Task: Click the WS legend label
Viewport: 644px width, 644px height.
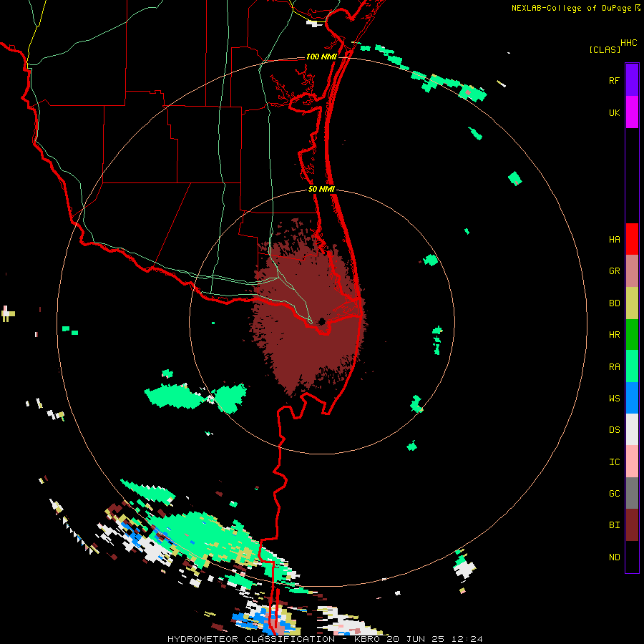Action: [x=614, y=398]
